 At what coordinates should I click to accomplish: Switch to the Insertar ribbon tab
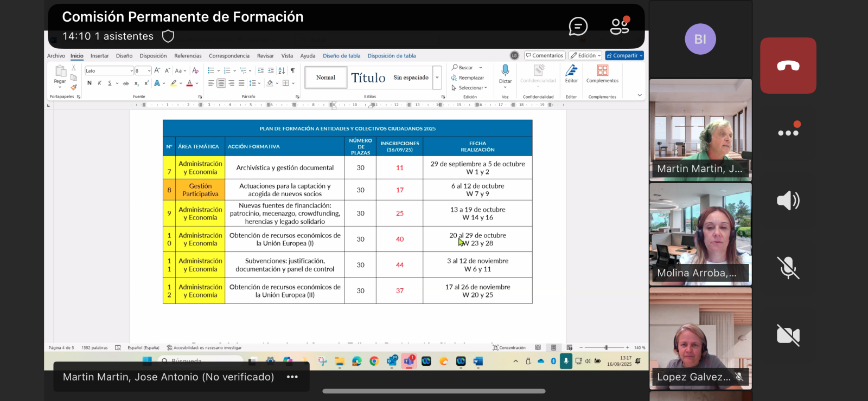(x=99, y=56)
